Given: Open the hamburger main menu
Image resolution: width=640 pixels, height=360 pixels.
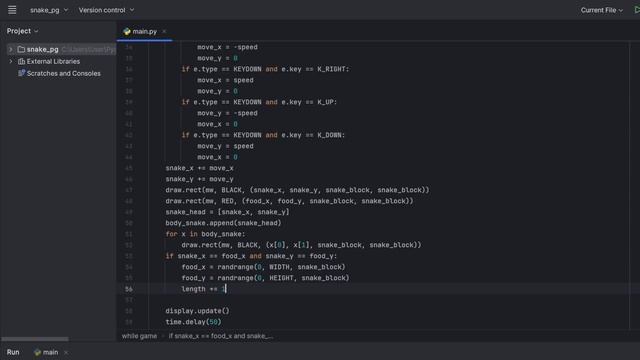Looking at the screenshot, I should pyautogui.click(x=12, y=10).
